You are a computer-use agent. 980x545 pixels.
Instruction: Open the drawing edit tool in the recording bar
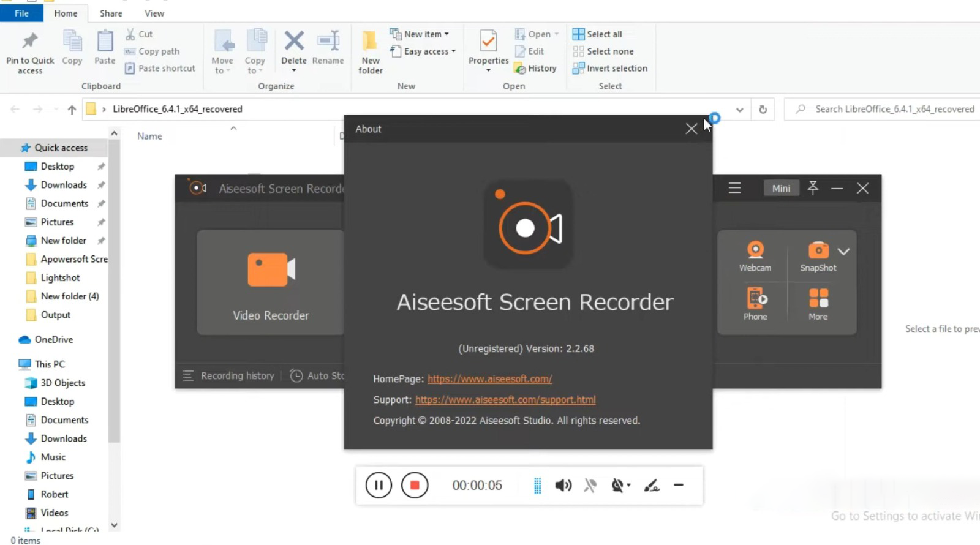652,486
